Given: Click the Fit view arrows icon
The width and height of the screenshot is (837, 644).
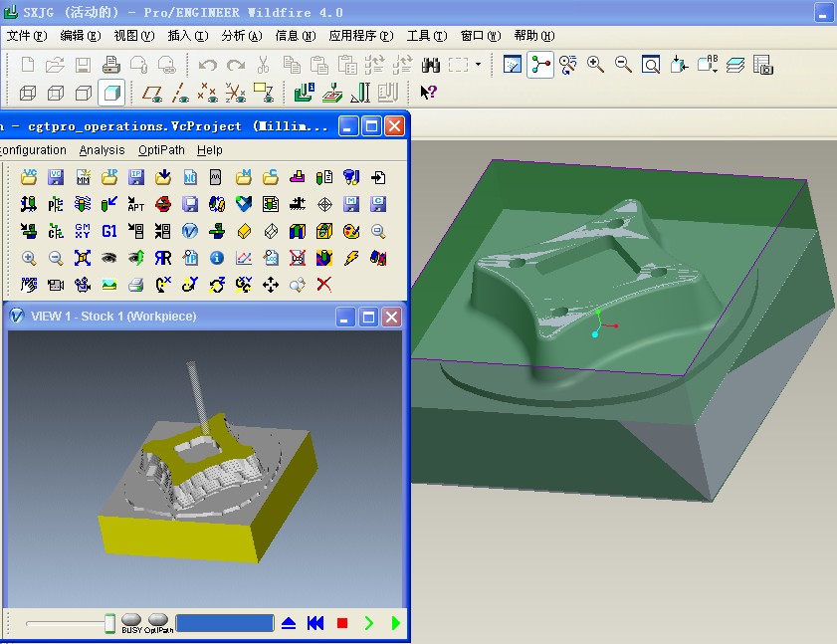Looking at the screenshot, I should tap(83, 258).
